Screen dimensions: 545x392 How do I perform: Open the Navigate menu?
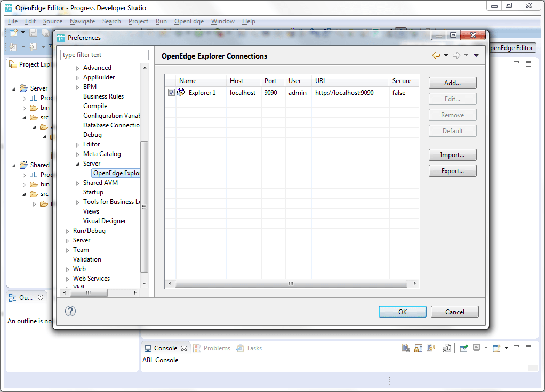tap(82, 21)
